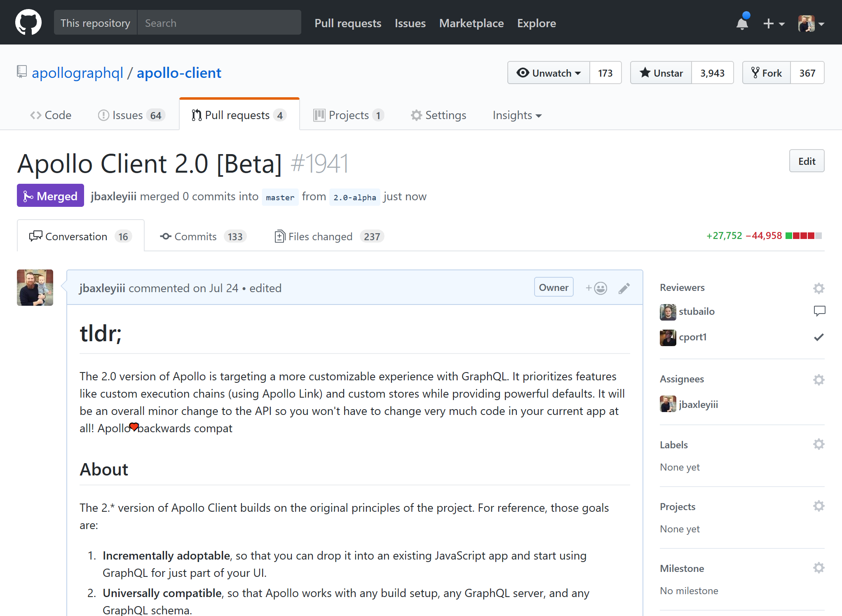Screen dimensions: 842x616
Task: Click the jbaxleyiii commenter name
Action: 102,288
